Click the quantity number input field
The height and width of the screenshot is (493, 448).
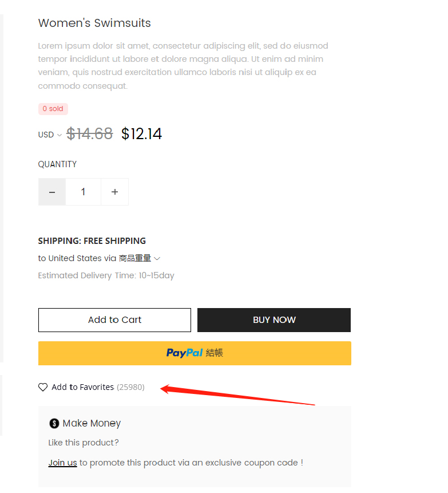pos(83,192)
